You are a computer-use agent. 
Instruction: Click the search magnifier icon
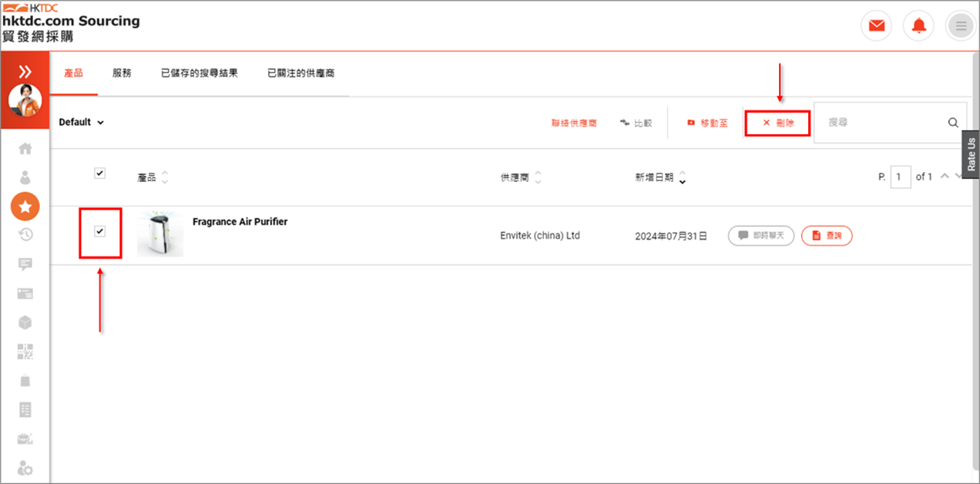pos(953,123)
